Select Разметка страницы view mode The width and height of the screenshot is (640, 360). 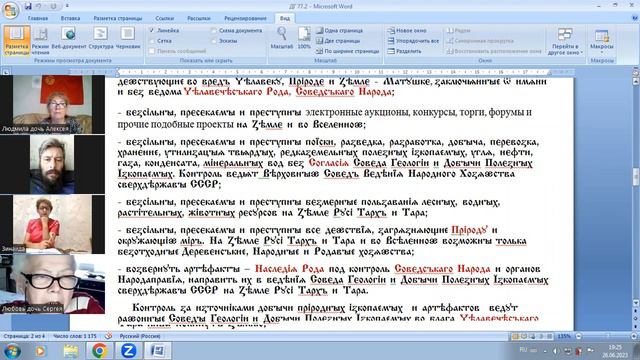pos(17,40)
